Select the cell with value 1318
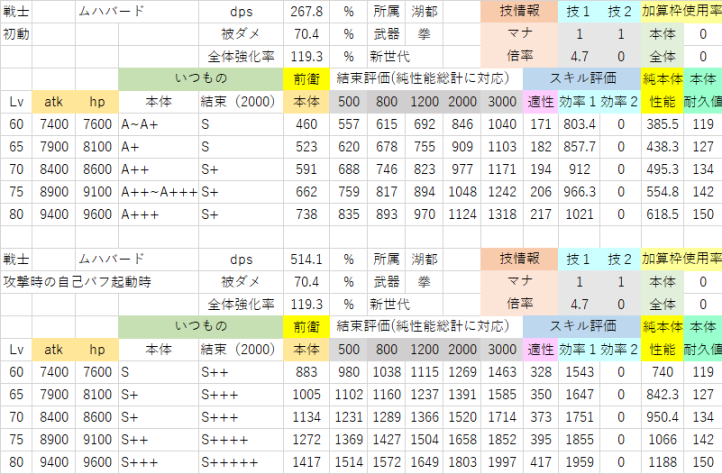The height and width of the screenshot is (474, 722). coord(502,215)
